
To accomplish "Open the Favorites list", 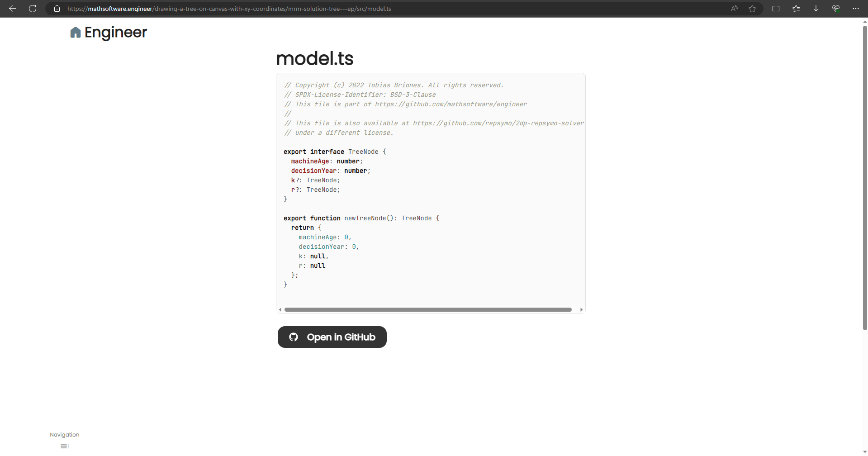I will 796,9.
